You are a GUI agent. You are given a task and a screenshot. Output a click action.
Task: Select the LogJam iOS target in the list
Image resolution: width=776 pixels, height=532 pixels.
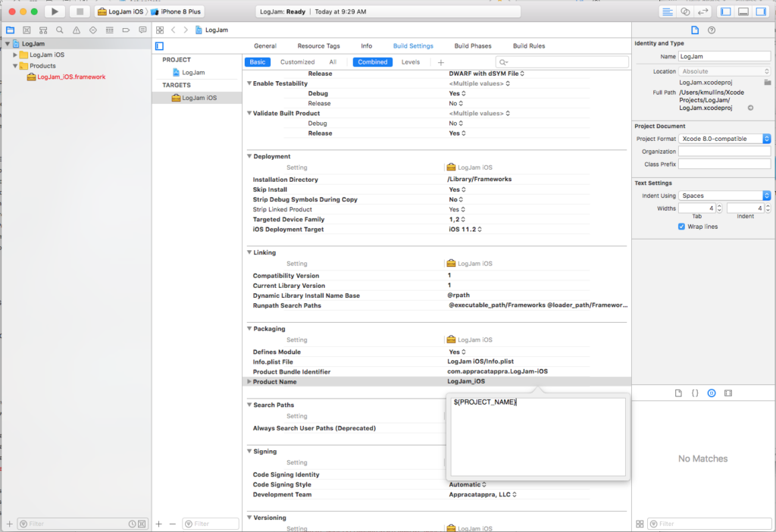coord(199,97)
